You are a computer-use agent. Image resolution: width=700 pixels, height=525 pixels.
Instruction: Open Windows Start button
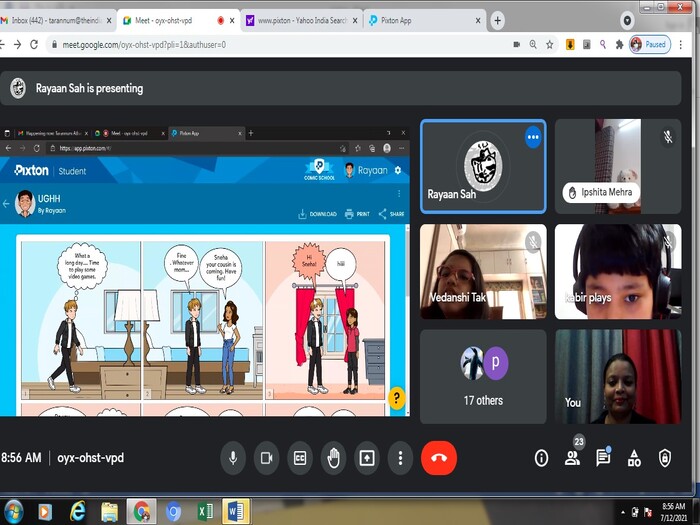coord(13,512)
